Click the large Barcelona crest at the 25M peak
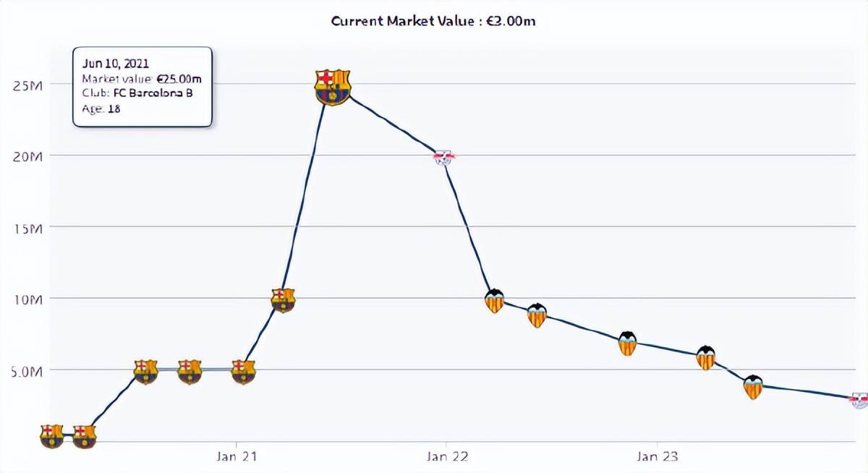 (332, 87)
